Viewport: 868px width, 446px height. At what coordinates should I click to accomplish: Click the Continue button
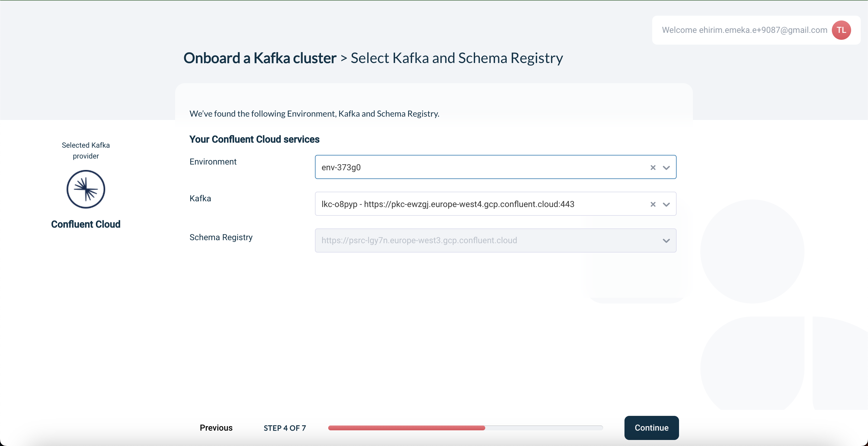click(x=651, y=428)
